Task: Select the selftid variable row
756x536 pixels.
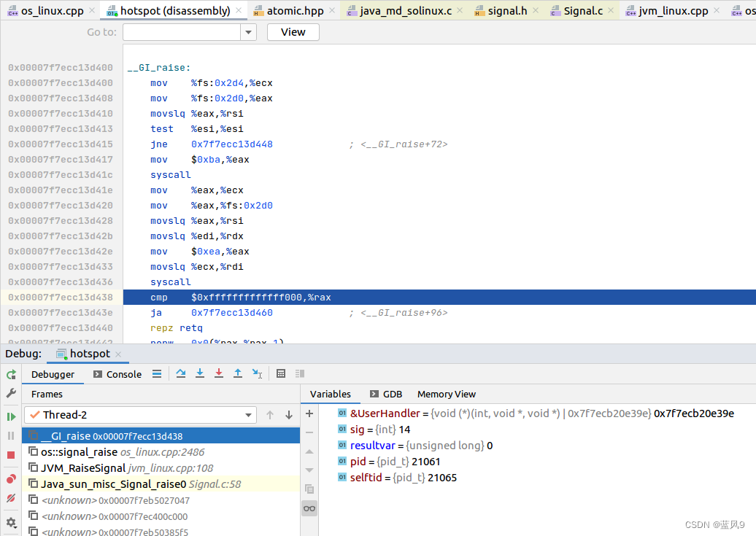Action: (x=537, y=478)
